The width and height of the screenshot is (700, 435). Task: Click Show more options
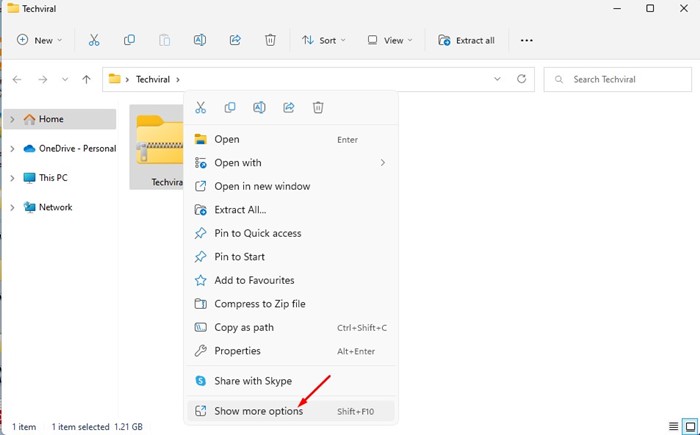click(x=291, y=411)
